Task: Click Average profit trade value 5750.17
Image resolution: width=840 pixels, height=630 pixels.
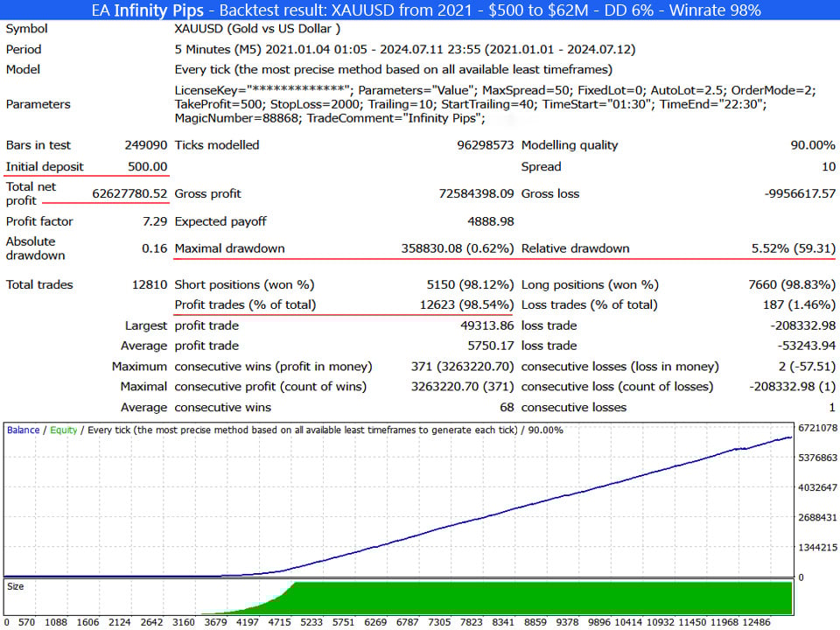Action: click(x=490, y=346)
